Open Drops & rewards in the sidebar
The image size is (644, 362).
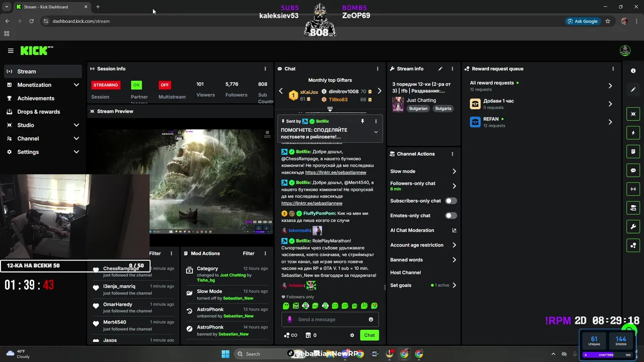(x=43, y=112)
